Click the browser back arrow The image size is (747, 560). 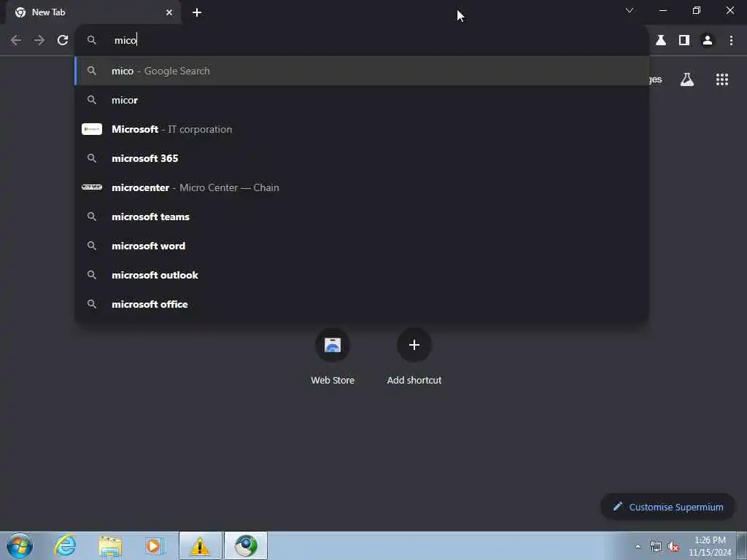tap(16, 41)
